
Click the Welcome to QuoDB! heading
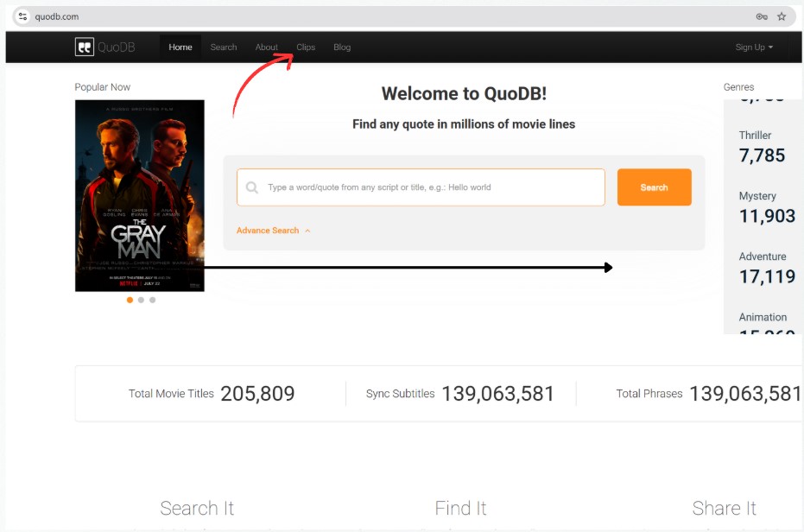click(x=464, y=93)
